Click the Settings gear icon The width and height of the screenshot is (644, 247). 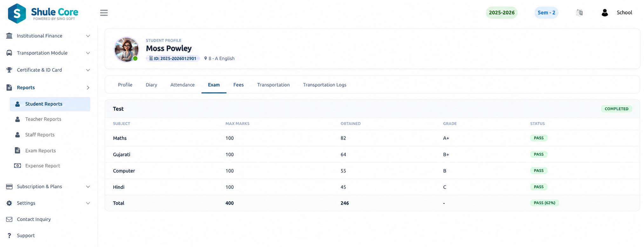pyautogui.click(x=9, y=203)
